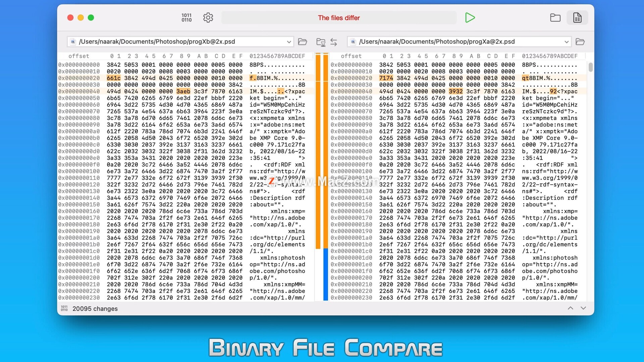Click the 20095 changes status text
The image size is (644, 362).
click(x=95, y=309)
